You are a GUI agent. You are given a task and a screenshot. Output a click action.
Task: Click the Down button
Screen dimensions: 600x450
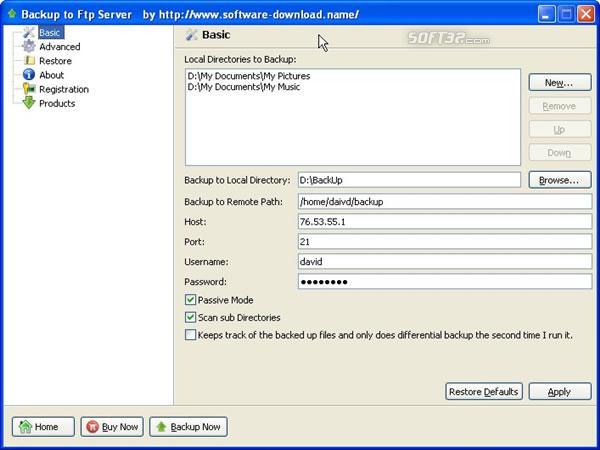point(560,153)
